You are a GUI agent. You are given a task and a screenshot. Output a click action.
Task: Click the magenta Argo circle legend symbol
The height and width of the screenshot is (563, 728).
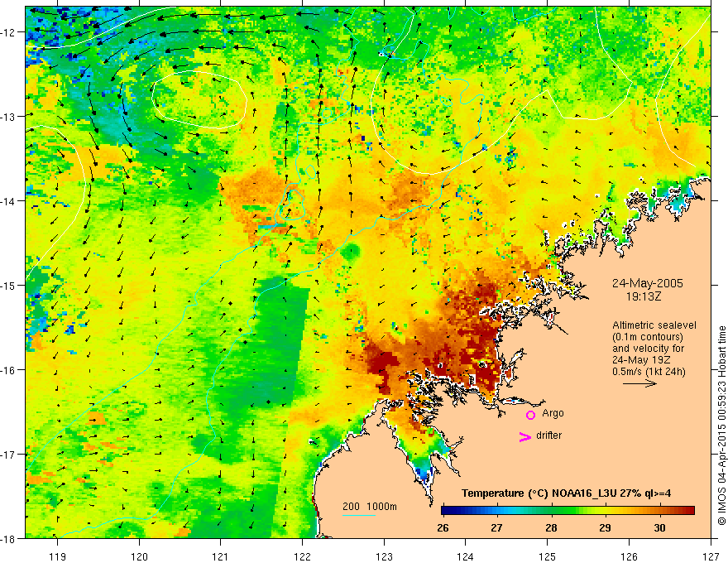click(530, 415)
